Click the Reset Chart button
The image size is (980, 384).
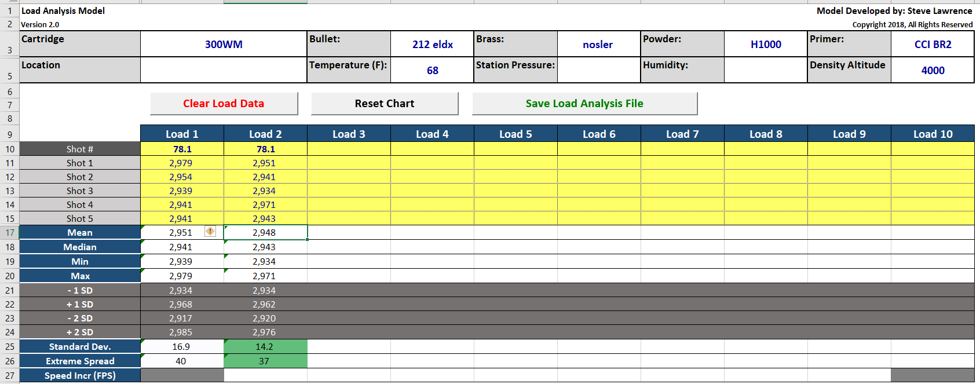(385, 104)
